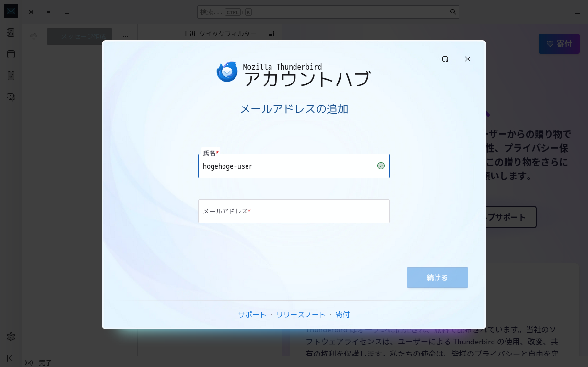The height and width of the screenshot is (367, 588).
Task: Toggle the quick filter bar
Action: 223,34
